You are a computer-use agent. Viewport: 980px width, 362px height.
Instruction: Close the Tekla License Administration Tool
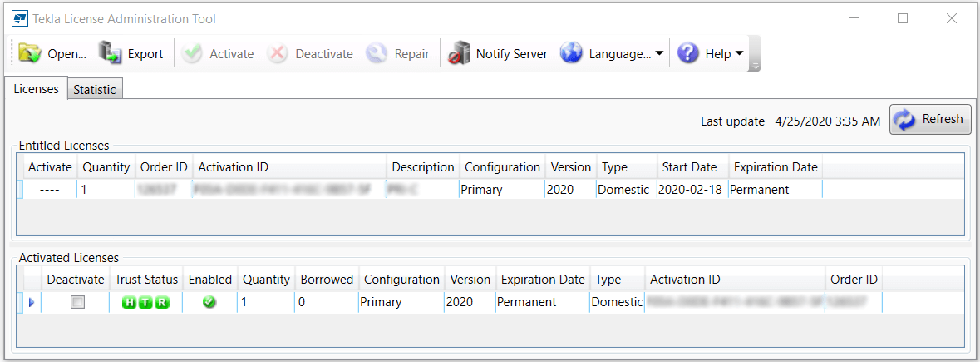pyautogui.click(x=951, y=19)
